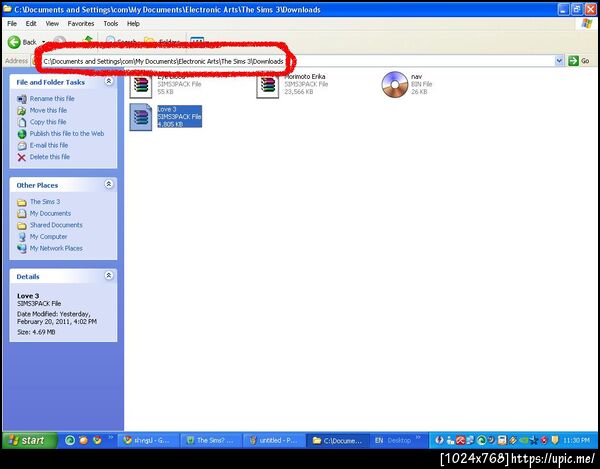This screenshot has height=469, width=600.
Task: Open the File menu
Action: (x=12, y=24)
